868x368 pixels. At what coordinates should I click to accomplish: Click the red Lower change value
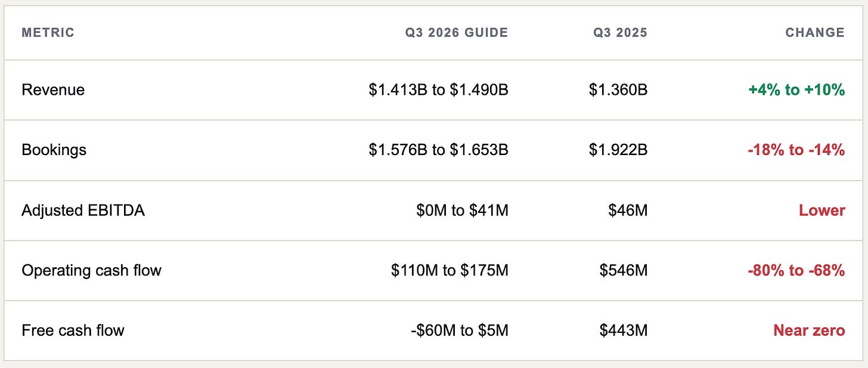click(822, 211)
